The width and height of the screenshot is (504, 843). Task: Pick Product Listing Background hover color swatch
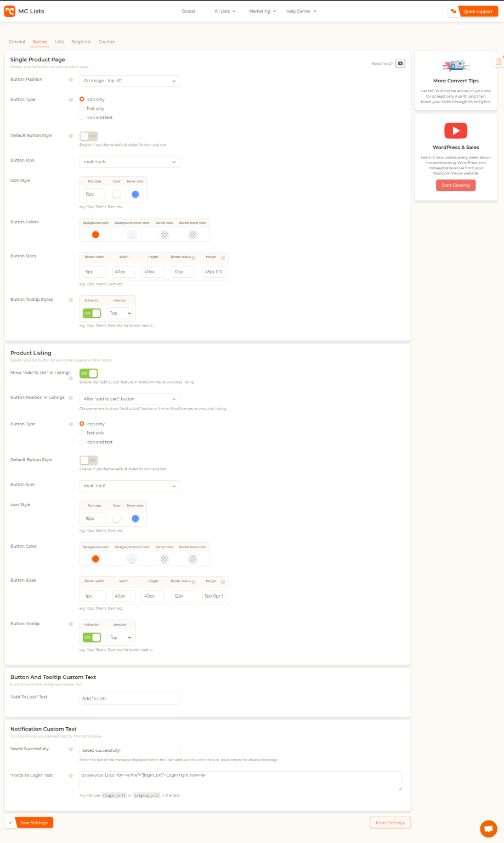coord(132,559)
